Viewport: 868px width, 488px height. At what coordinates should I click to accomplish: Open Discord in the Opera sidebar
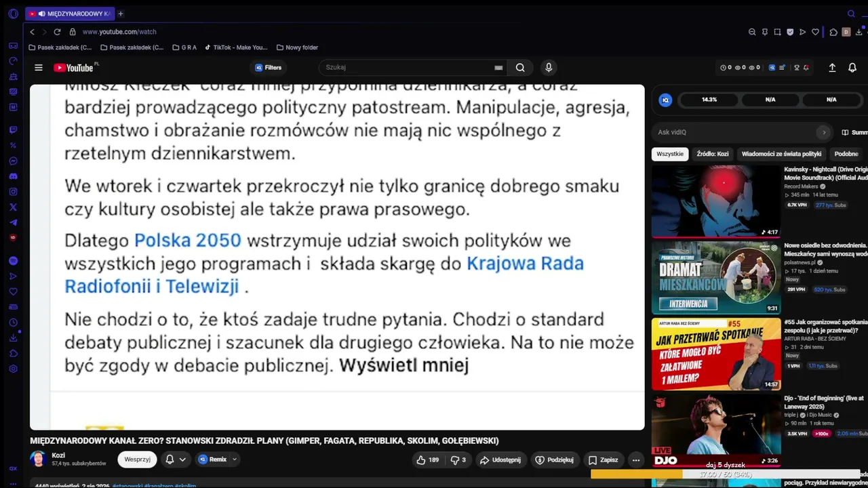(13, 176)
